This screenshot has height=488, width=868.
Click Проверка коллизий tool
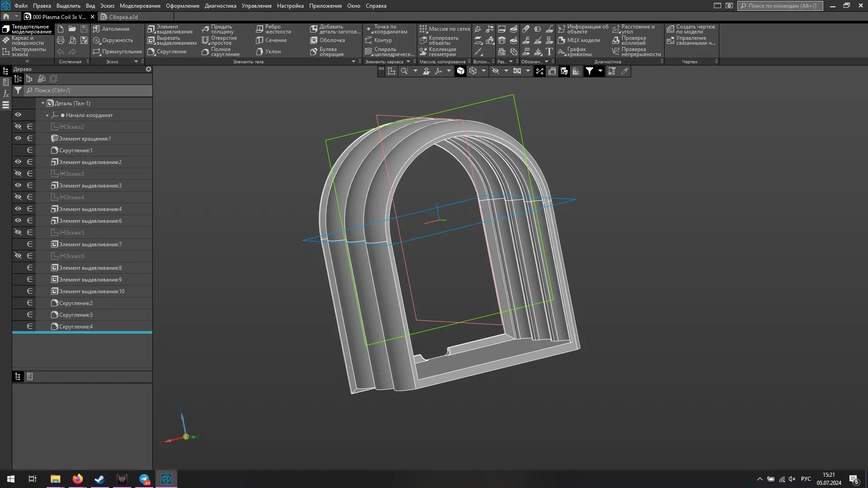tap(629, 40)
